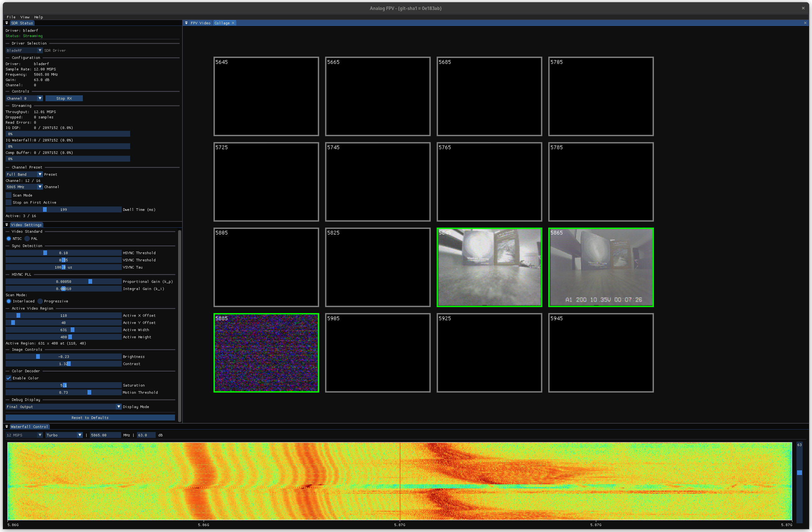Close the Collage tab with X
The width and height of the screenshot is (812, 532).
(x=233, y=23)
